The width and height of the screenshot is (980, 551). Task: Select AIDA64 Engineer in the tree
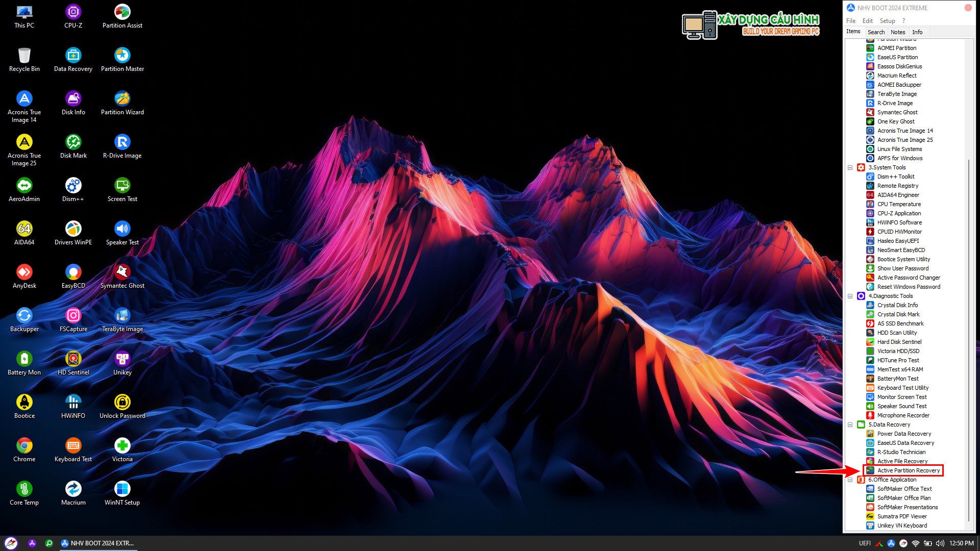pos(898,195)
